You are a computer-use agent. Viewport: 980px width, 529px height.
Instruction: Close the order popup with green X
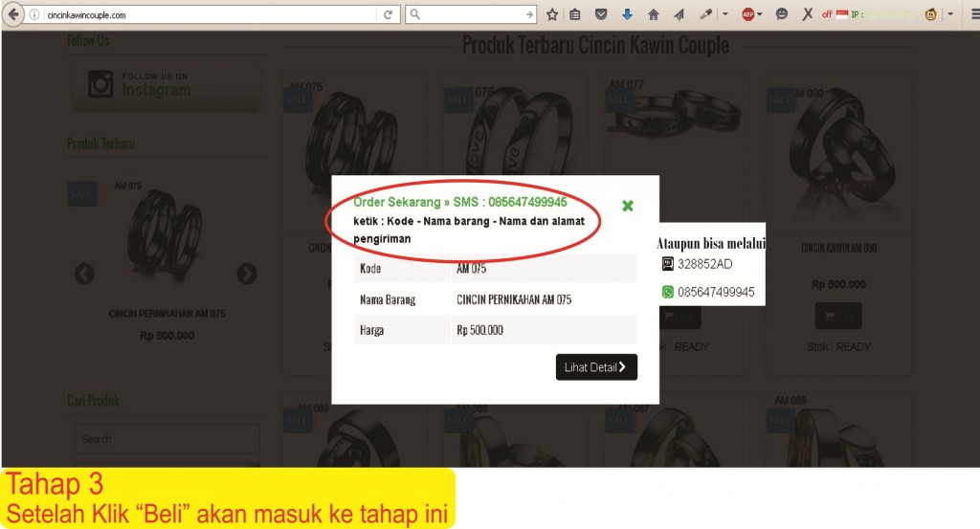pos(628,206)
